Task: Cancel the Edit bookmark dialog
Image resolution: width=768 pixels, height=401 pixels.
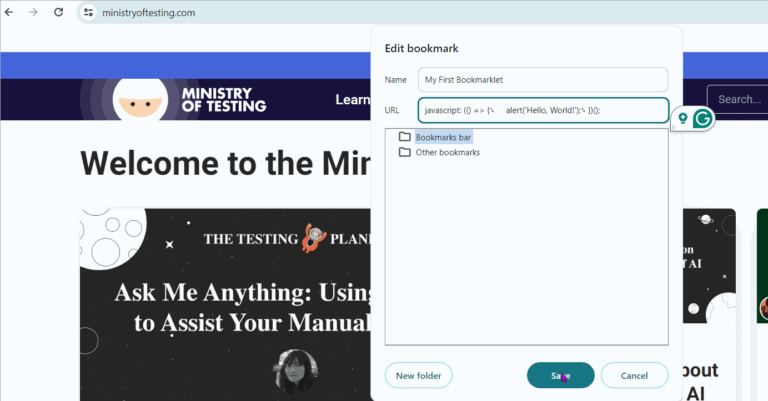Action: (634, 376)
